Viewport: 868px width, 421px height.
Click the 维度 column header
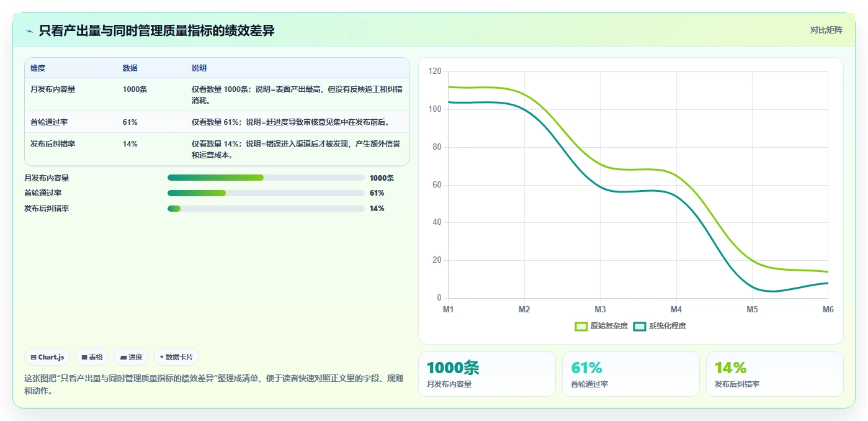pyautogui.click(x=38, y=68)
